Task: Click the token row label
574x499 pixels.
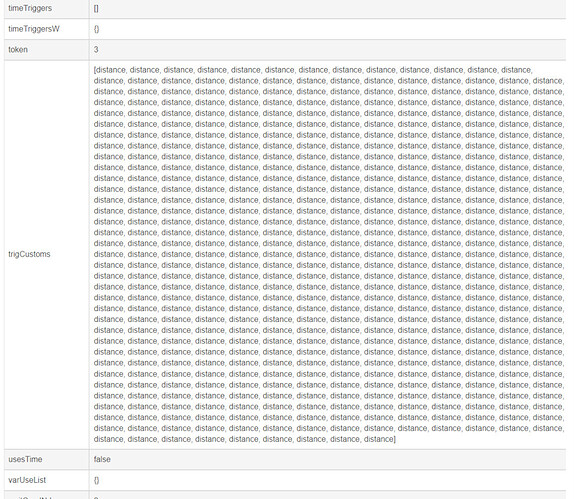Action: (x=18, y=49)
